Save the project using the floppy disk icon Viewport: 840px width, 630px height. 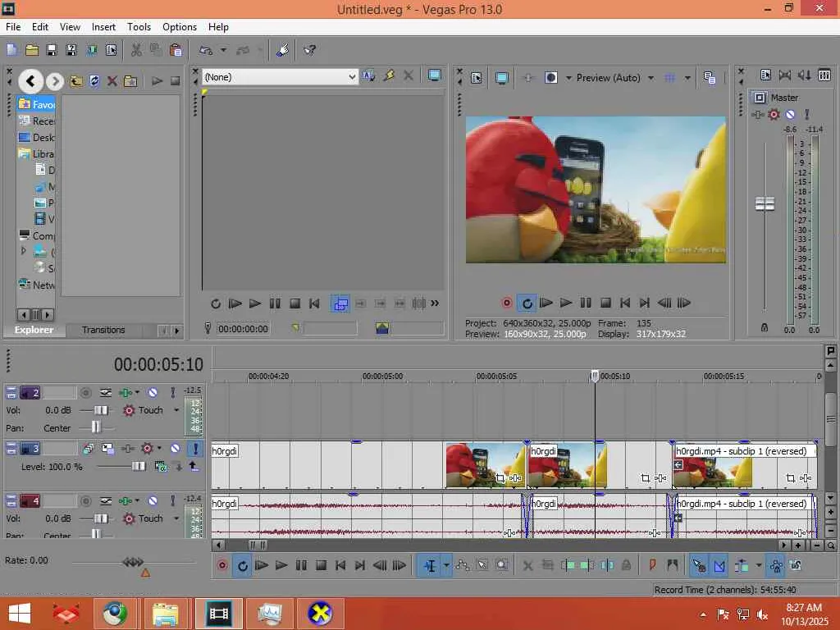52,50
